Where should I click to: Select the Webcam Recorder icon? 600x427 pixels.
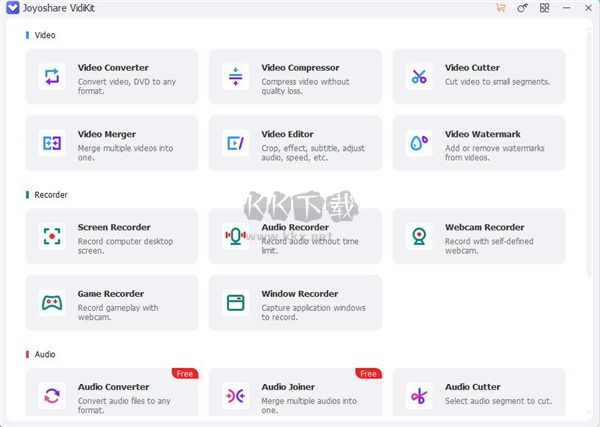[x=419, y=236]
